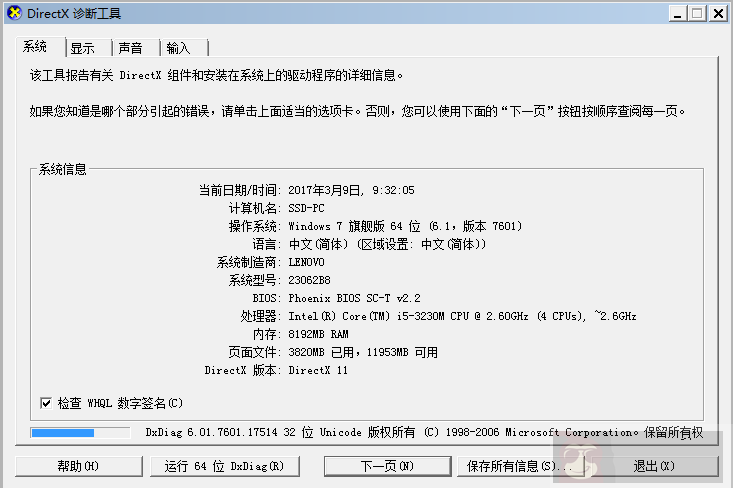This screenshot has height=488, width=733.
Task: Click the 系统信息 group label
Action: (62, 169)
